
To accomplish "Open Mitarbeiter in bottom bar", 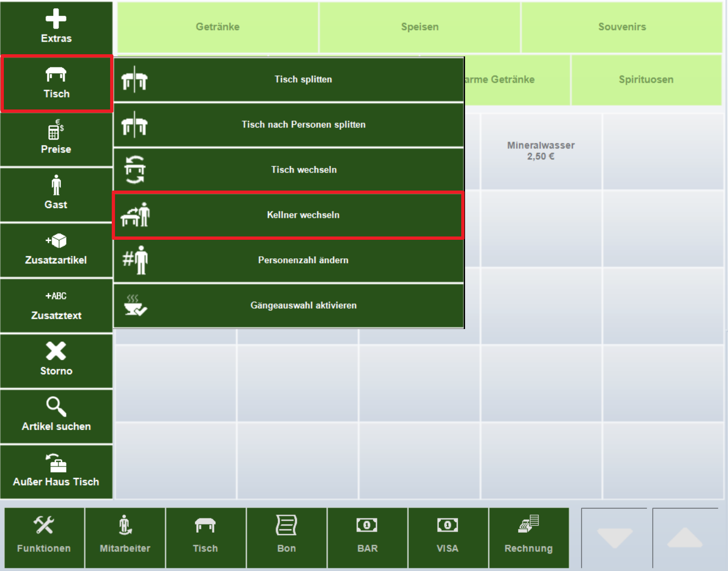I will [125, 538].
